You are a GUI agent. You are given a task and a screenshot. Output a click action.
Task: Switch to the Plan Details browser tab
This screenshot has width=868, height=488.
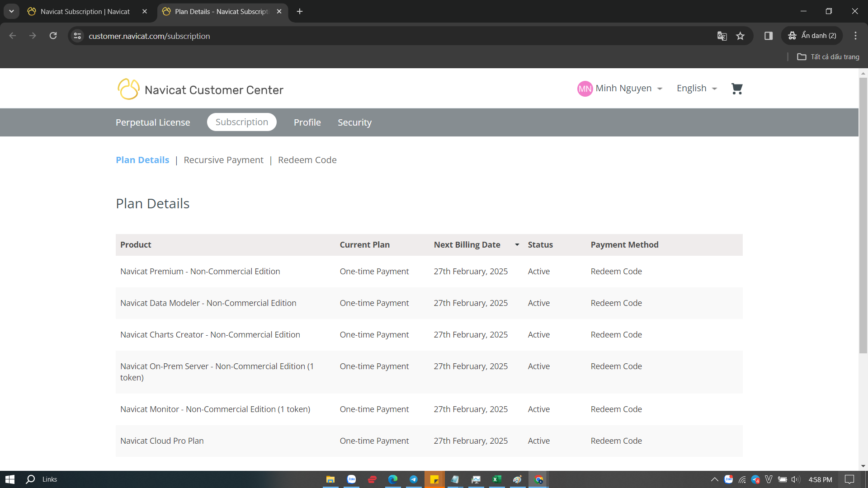click(x=222, y=11)
